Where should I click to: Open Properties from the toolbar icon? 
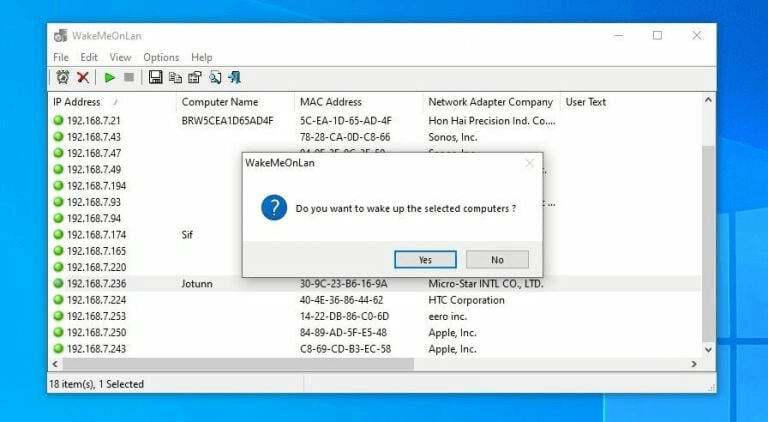tap(195, 77)
